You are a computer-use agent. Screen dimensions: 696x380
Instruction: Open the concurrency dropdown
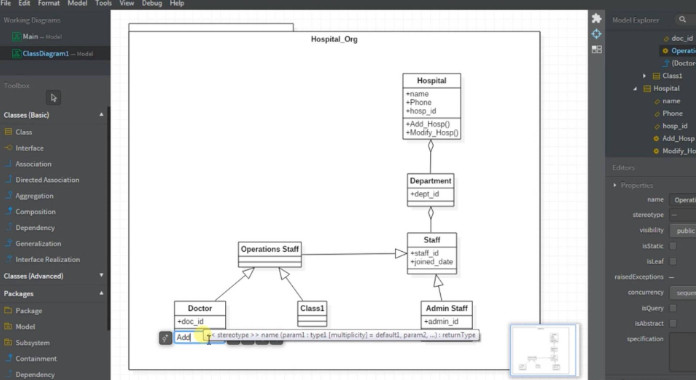click(x=683, y=293)
